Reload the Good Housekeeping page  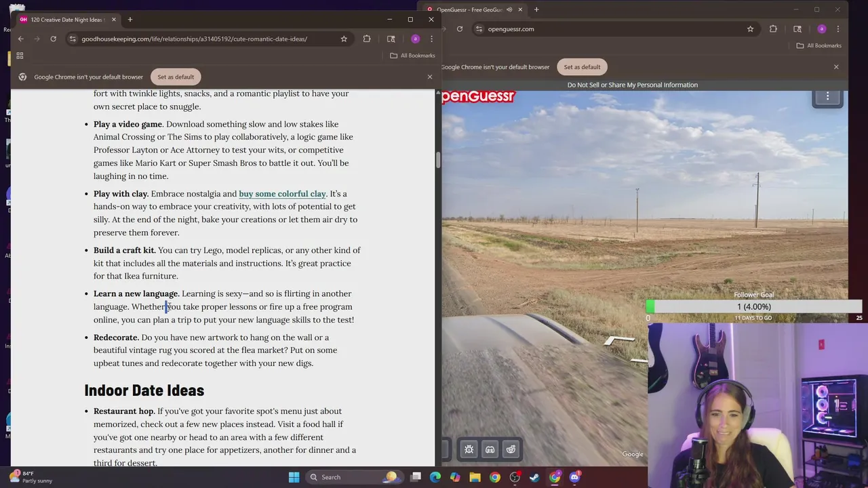coord(53,39)
